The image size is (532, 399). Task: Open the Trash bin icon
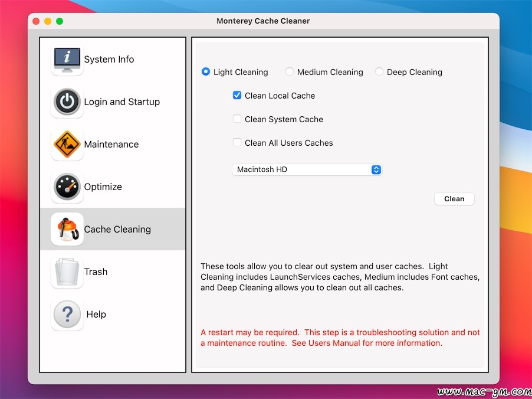click(67, 272)
